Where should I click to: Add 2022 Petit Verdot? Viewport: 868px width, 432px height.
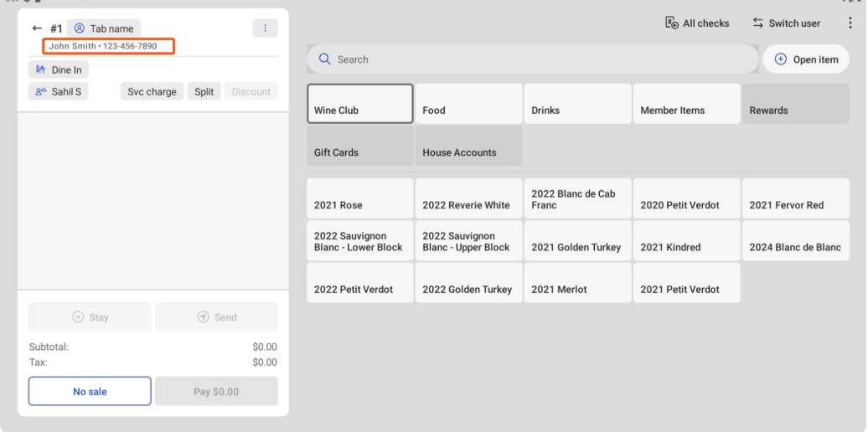pos(360,283)
